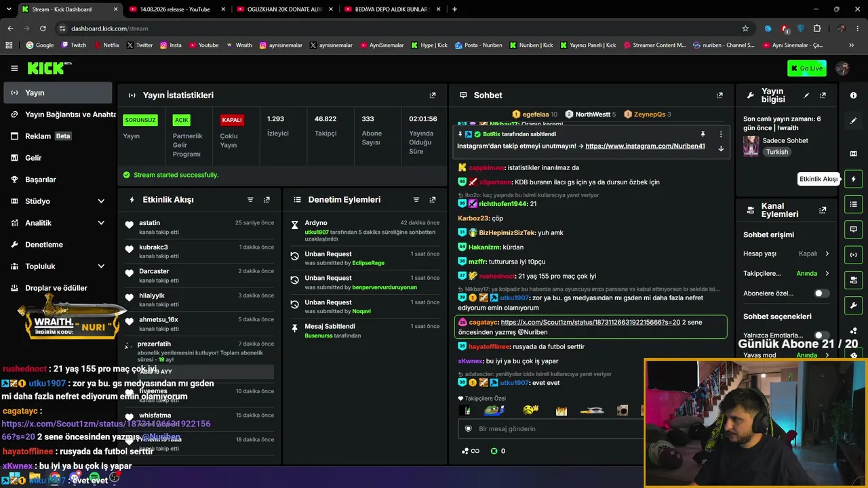
Task: Edit the Yayın bilgisi stream info
Action: pyautogui.click(x=806, y=96)
